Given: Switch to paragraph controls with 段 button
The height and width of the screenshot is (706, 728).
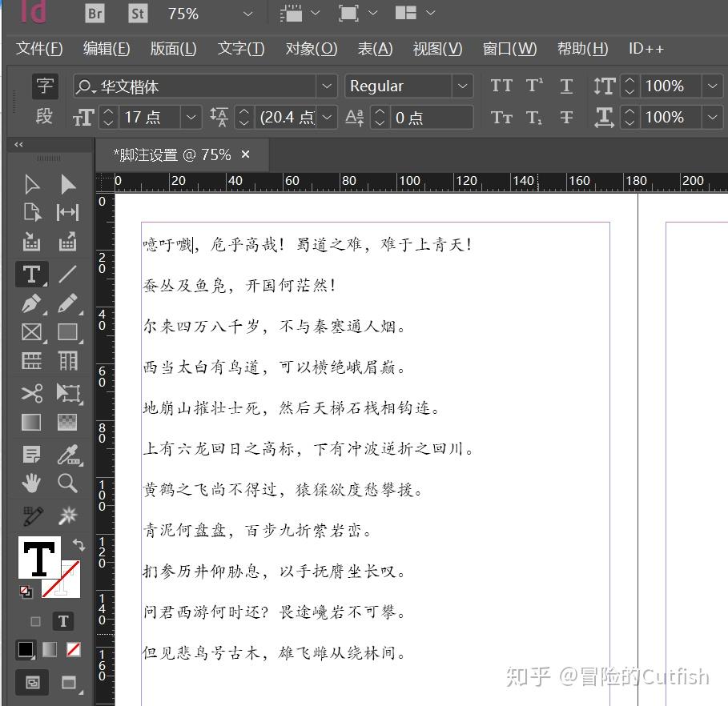Looking at the screenshot, I should tap(44, 117).
